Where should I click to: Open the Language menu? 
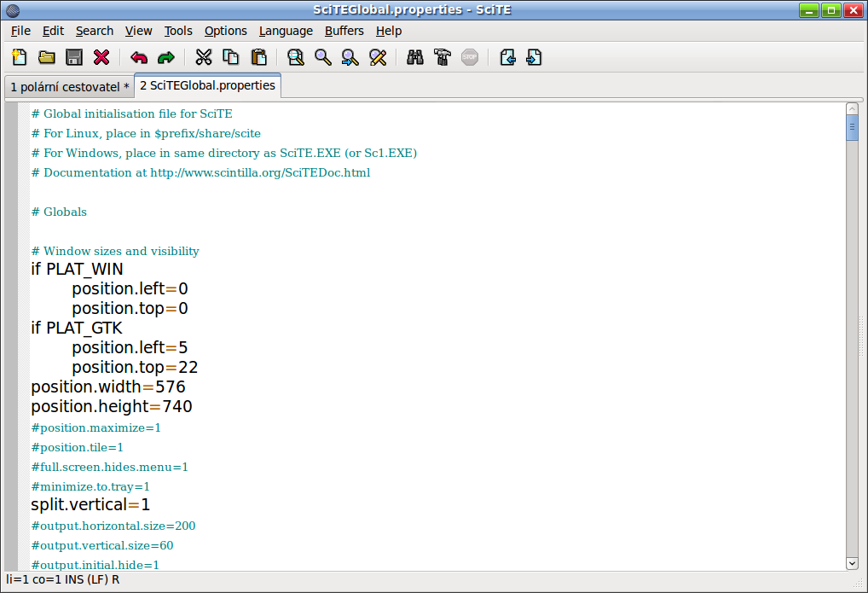pos(286,31)
